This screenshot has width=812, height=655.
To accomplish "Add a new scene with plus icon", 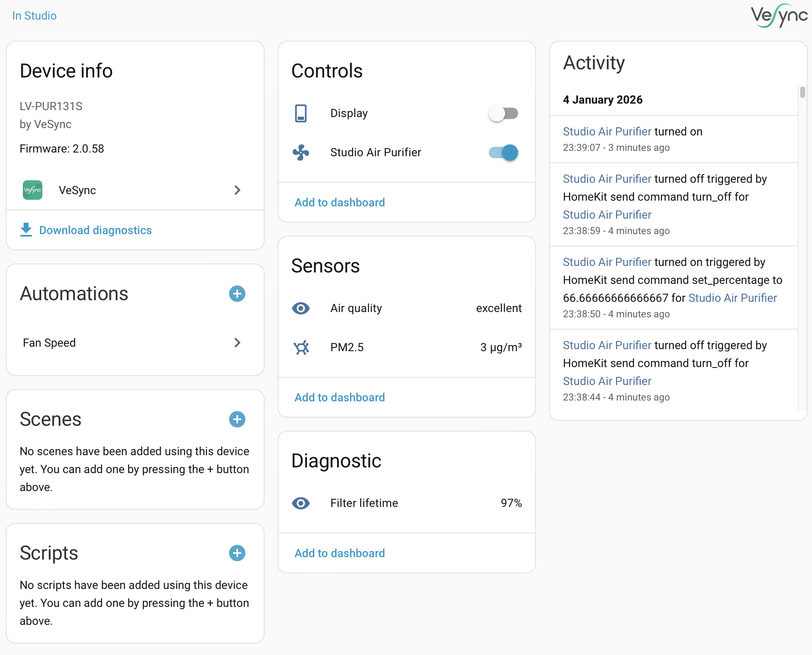I will 237,419.
